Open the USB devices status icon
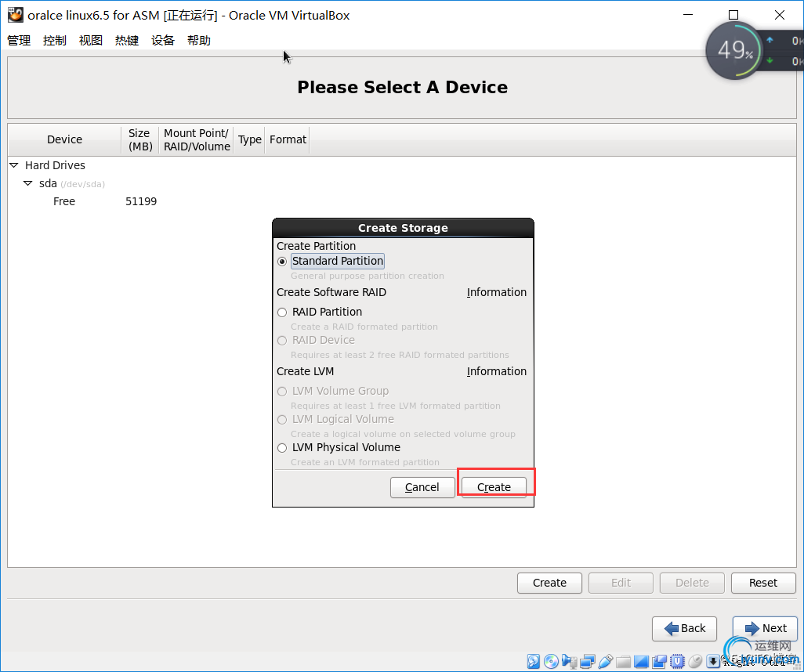This screenshot has width=804, height=672. (606, 661)
